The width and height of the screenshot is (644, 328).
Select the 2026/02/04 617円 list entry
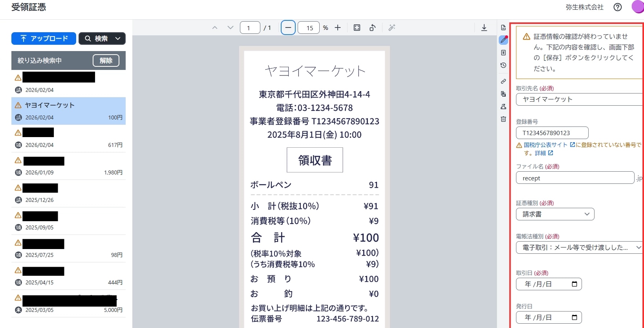click(68, 138)
